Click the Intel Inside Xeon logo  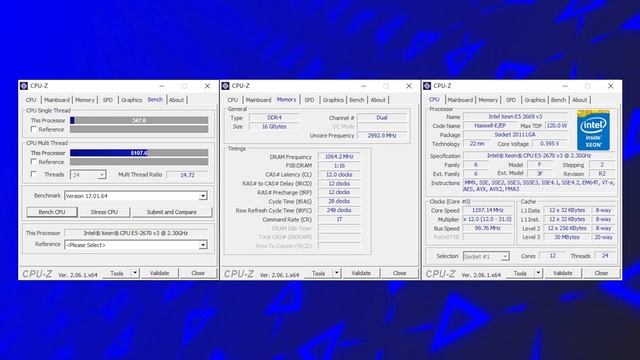coord(593,130)
